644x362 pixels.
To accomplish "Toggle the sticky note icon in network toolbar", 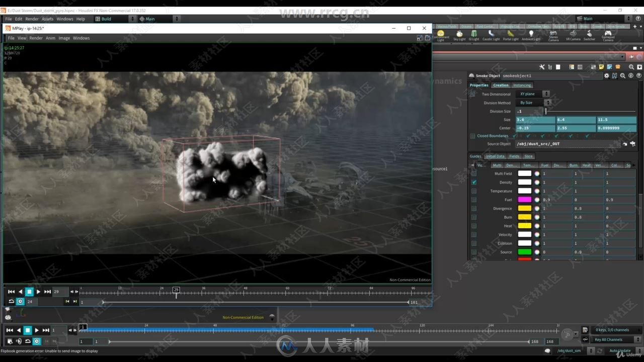I will [x=602, y=67].
